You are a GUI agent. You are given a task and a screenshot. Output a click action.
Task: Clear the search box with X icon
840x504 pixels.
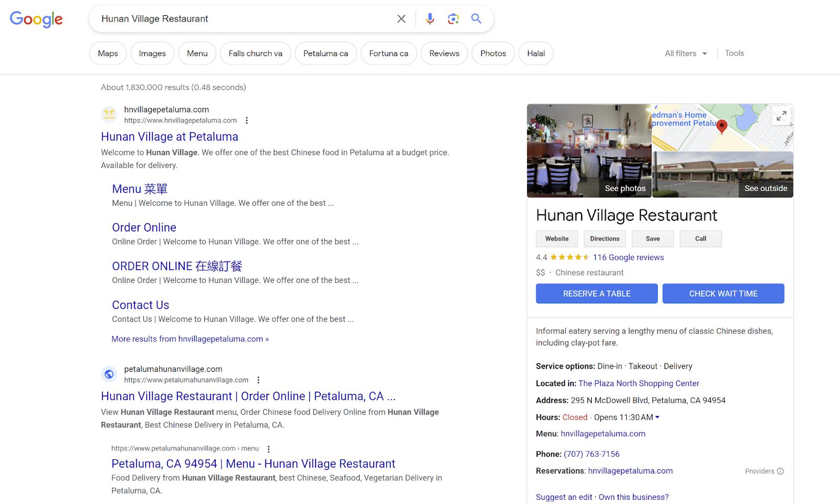[x=401, y=19]
